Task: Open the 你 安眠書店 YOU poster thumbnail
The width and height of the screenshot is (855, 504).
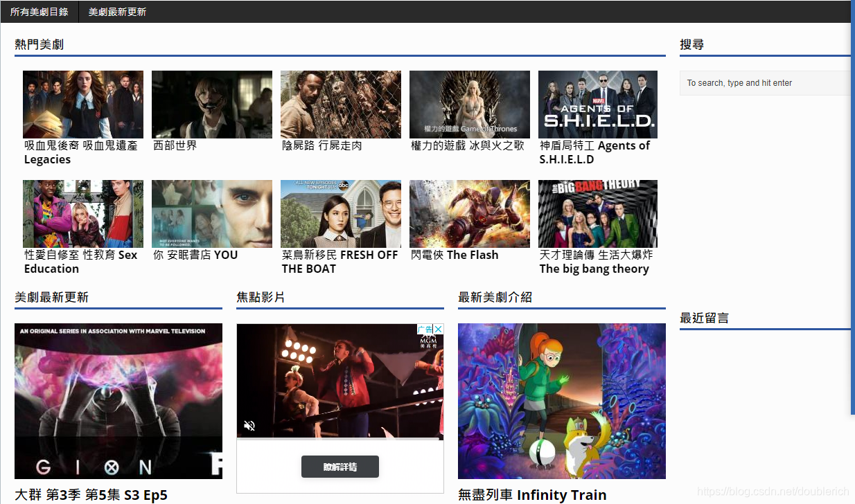Action: (212, 214)
